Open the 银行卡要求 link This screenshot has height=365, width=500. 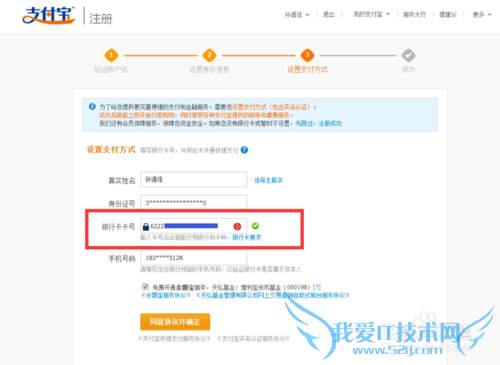click(x=247, y=237)
